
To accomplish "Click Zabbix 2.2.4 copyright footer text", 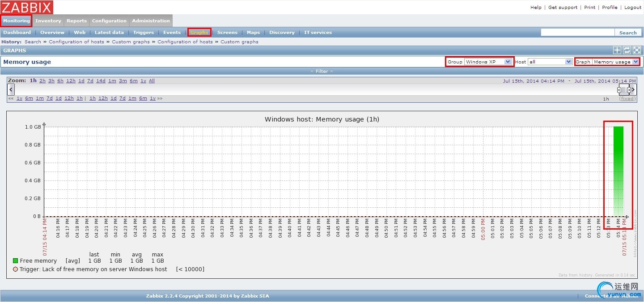I will (x=208, y=296).
